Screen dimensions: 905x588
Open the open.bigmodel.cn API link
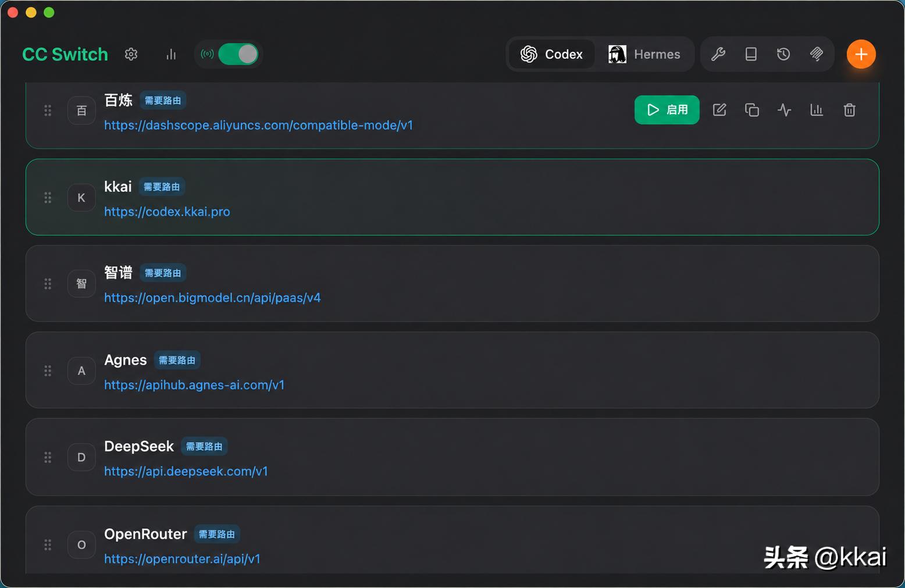click(x=212, y=298)
